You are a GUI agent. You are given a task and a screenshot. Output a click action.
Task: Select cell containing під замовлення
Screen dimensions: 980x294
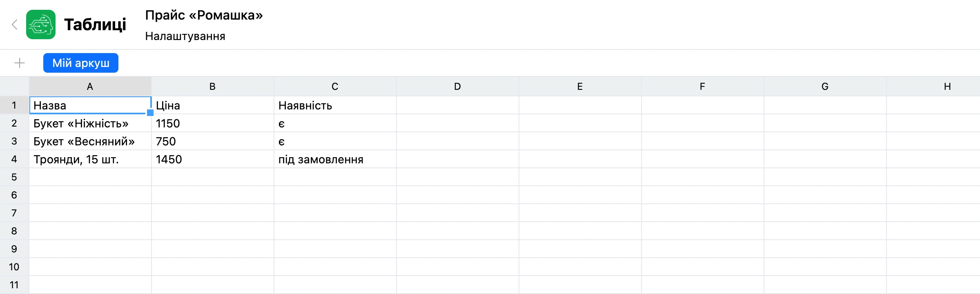[x=335, y=159]
